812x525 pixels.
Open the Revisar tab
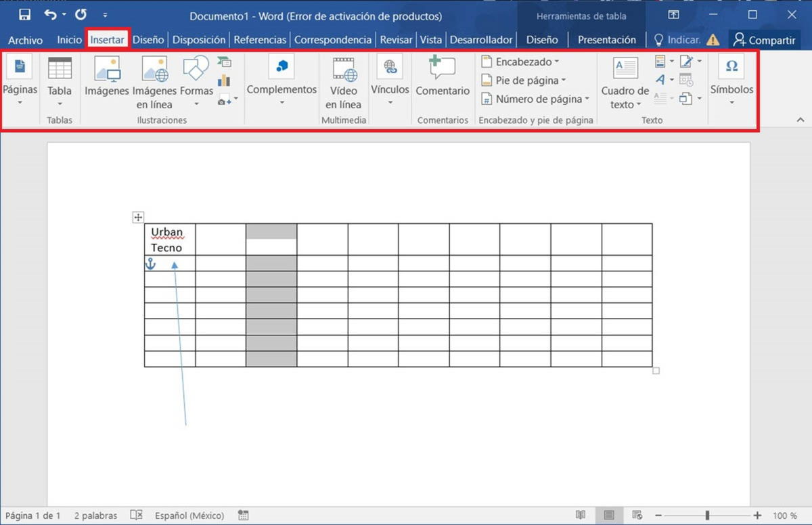coord(396,39)
